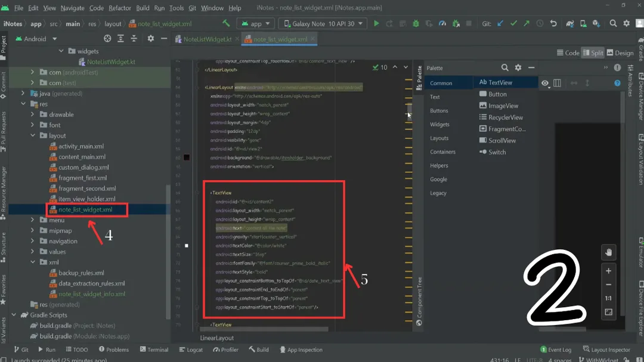
Task: Switch editor to Design view mode
Action: (x=620, y=53)
